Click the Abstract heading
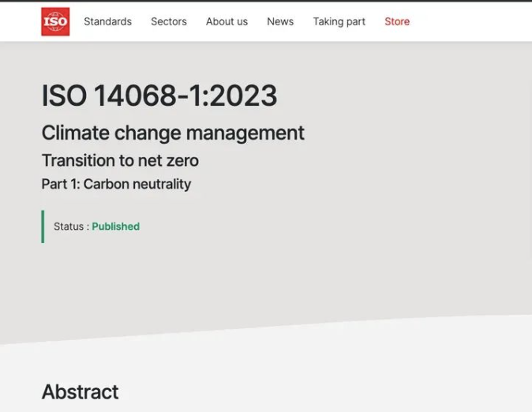The height and width of the screenshot is (412, 532). click(x=80, y=391)
